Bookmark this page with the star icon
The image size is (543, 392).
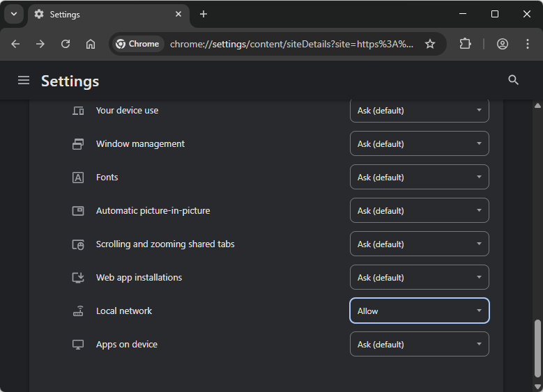click(x=430, y=44)
